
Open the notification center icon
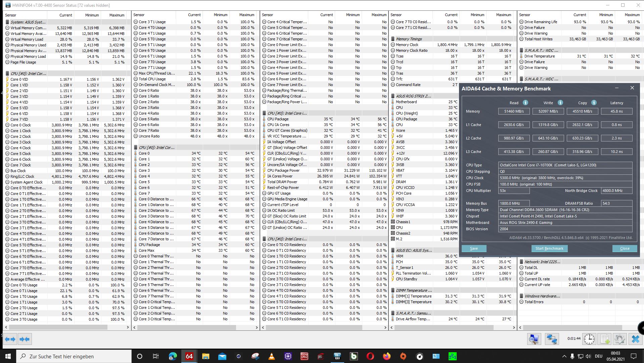[634, 356]
